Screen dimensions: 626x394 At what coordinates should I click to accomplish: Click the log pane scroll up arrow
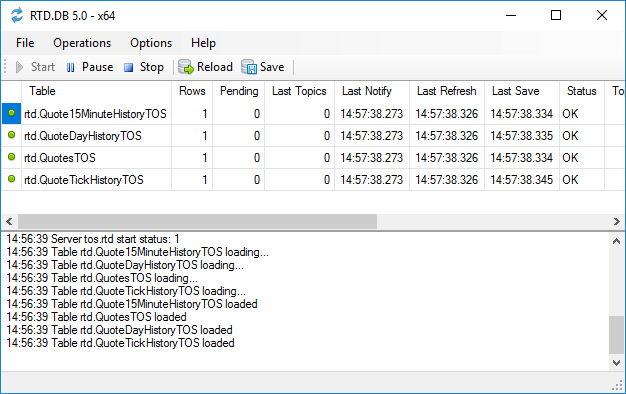(616, 241)
